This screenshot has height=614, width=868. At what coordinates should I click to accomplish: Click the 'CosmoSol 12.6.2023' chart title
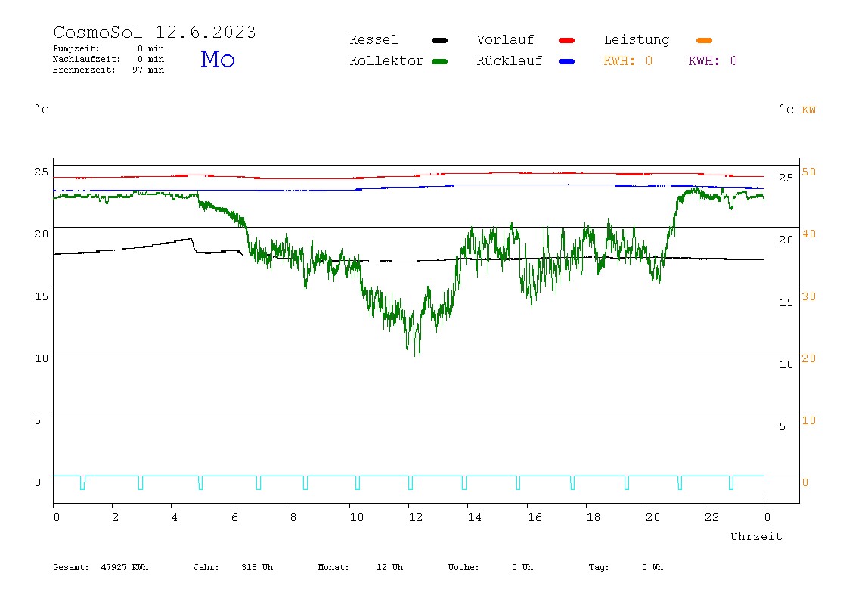coord(154,32)
